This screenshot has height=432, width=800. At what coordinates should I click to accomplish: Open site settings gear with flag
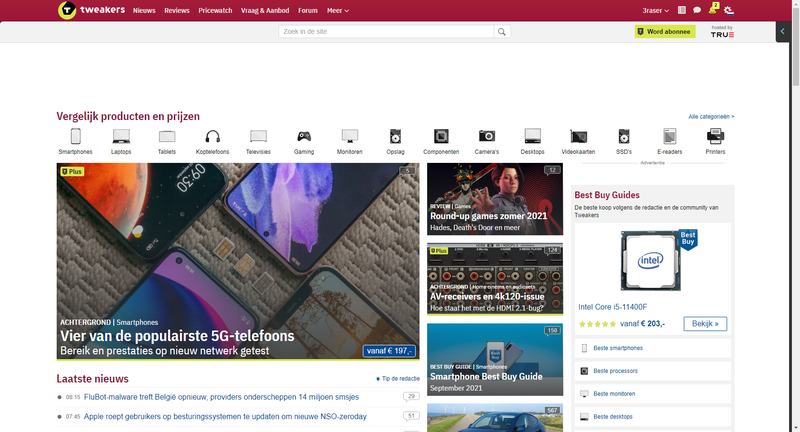(x=729, y=10)
